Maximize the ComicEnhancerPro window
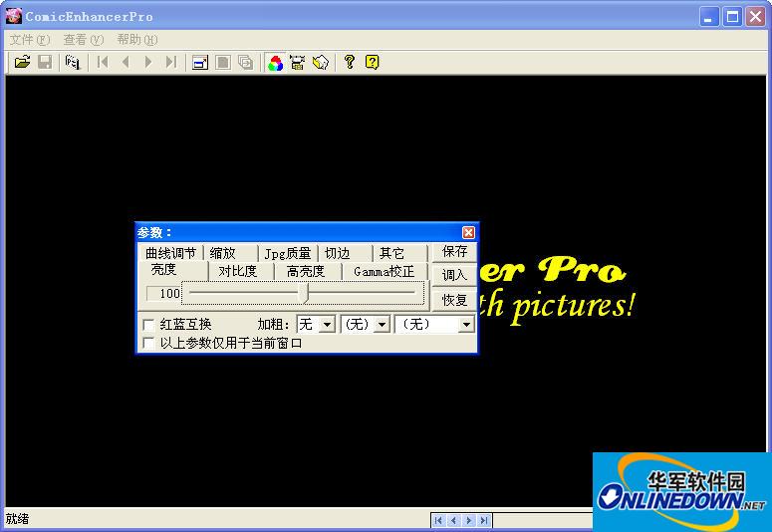This screenshot has width=772, height=532. click(x=732, y=17)
